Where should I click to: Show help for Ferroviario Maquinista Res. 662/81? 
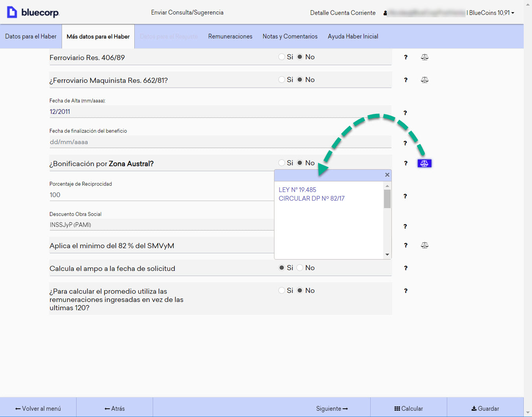coord(406,80)
